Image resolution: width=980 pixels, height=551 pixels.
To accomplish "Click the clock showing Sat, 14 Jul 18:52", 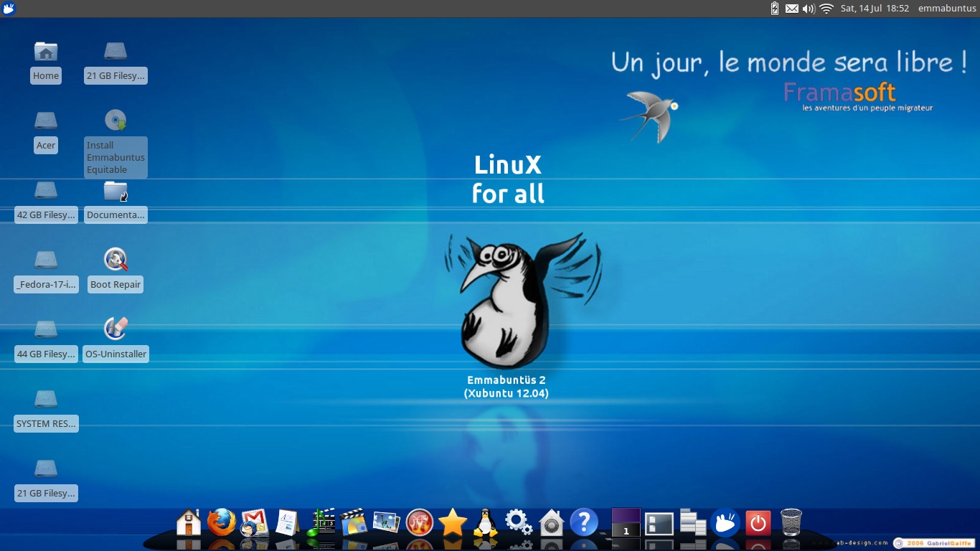I will pos(875,9).
